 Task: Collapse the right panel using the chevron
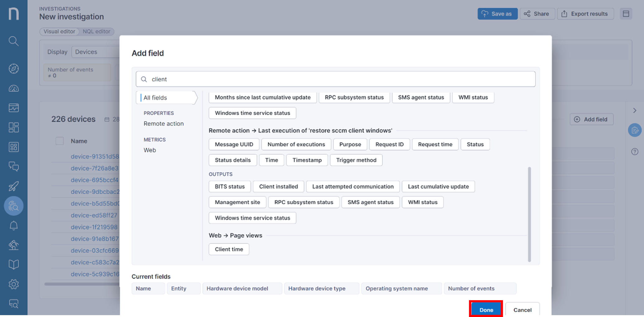coord(634,110)
